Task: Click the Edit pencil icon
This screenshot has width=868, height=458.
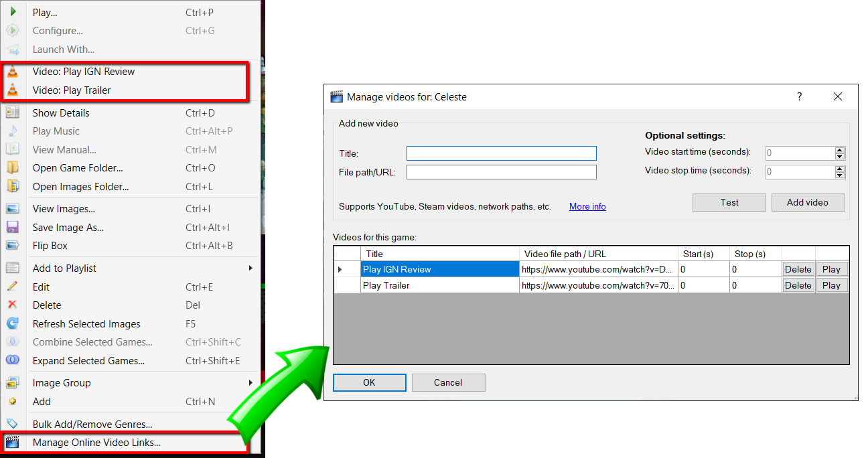Action: click(13, 287)
